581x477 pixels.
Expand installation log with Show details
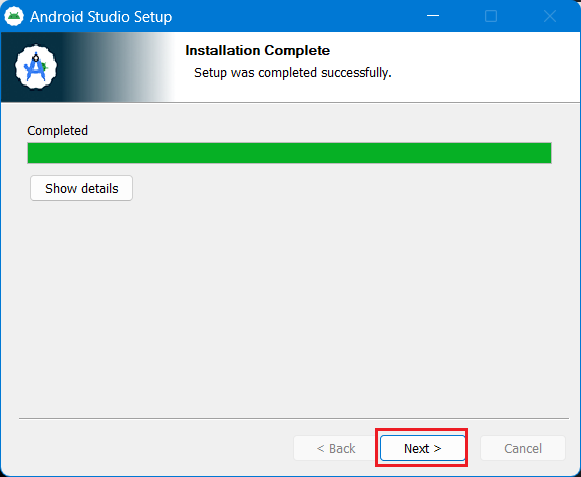coord(82,188)
